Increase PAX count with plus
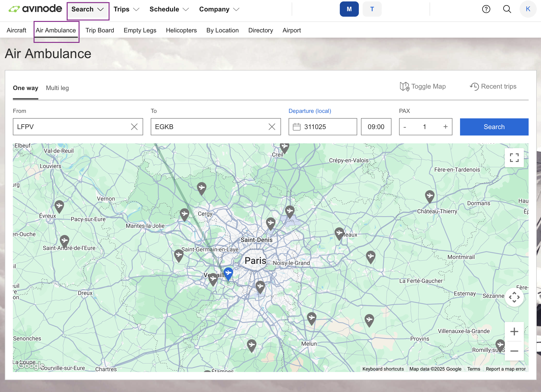The height and width of the screenshot is (392, 541). click(445, 127)
